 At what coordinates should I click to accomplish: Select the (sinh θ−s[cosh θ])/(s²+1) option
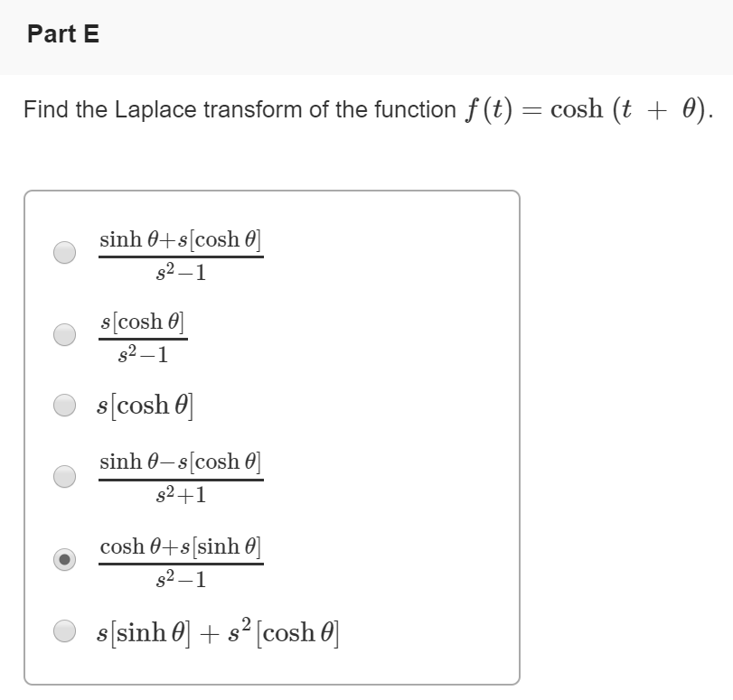pos(64,476)
